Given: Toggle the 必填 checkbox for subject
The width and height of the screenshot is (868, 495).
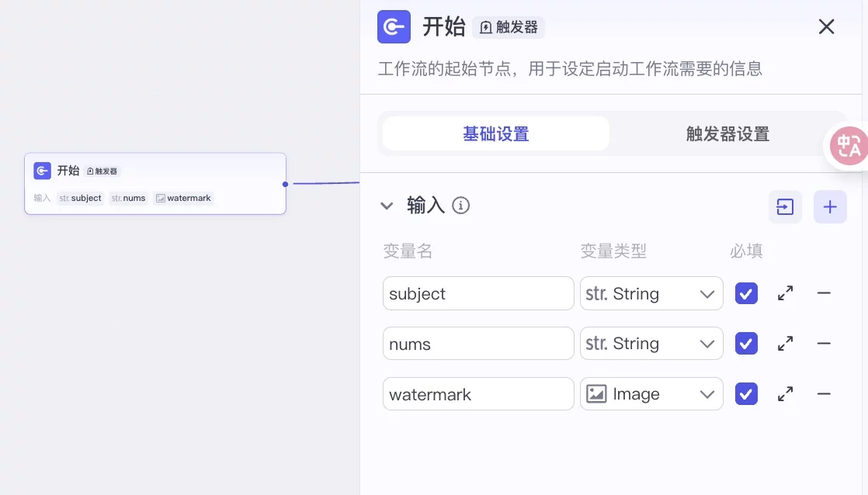Looking at the screenshot, I should point(746,293).
